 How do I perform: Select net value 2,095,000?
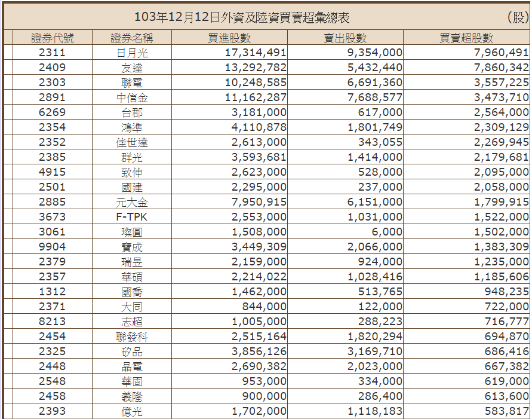pyautogui.click(x=502, y=172)
